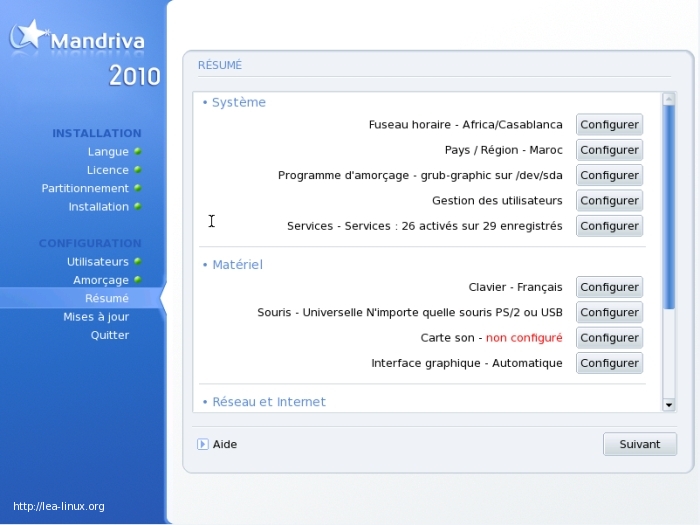Click the Mandriva star logo
The height and width of the screenshot is (525, 700).
(x=29, y=35)
